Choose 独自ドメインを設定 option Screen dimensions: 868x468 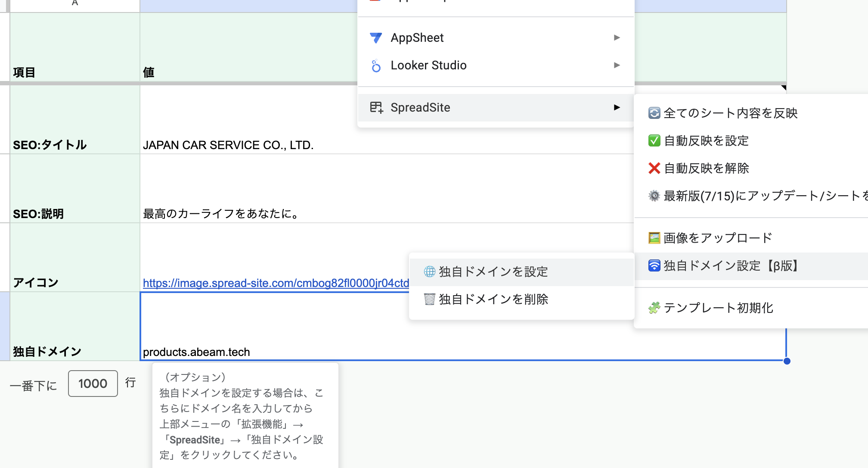click(x=521, y=272)
